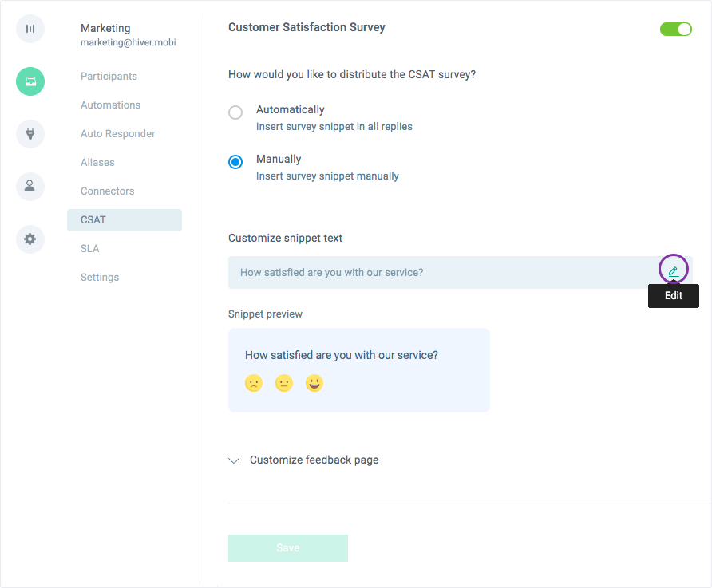Open Auto Responder in sidebar
Screen dimensions: 712x588
(118, 134)
